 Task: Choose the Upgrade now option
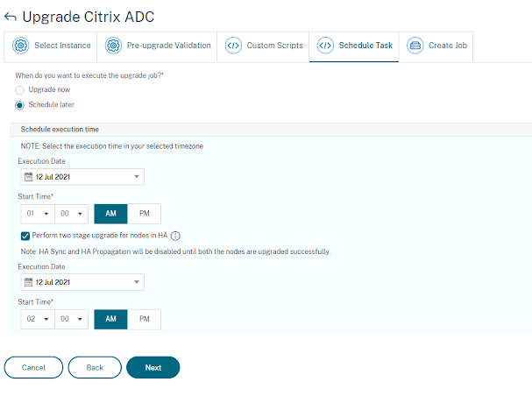point(19,90)
